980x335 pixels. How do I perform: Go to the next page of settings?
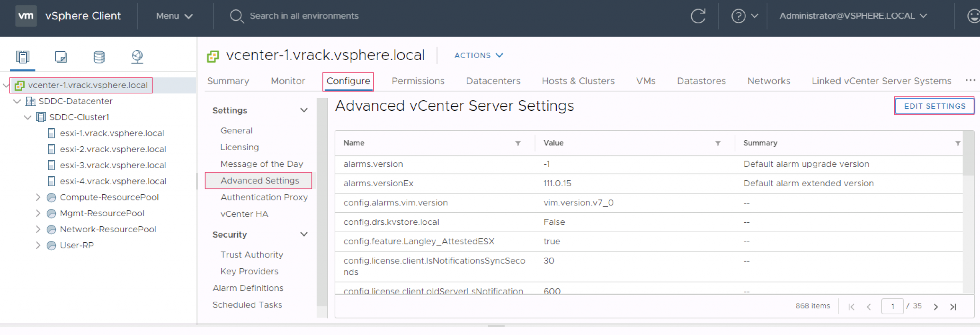936,307
